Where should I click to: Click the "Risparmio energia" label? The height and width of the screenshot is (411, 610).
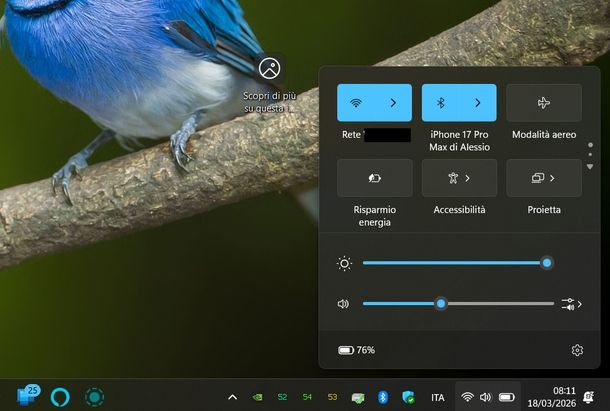[375, 216]
